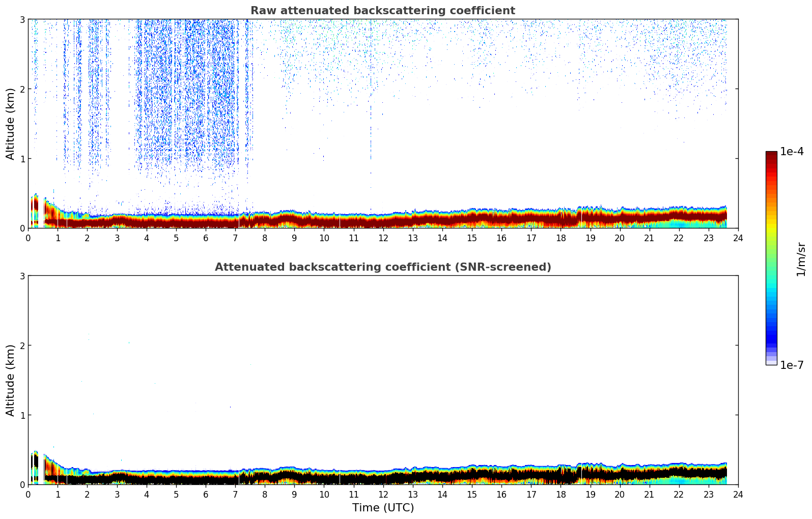Select the bottom plot's "Altitude (km)" label
812x519 pixels.
pyautogui.click(x=11, y=380)
